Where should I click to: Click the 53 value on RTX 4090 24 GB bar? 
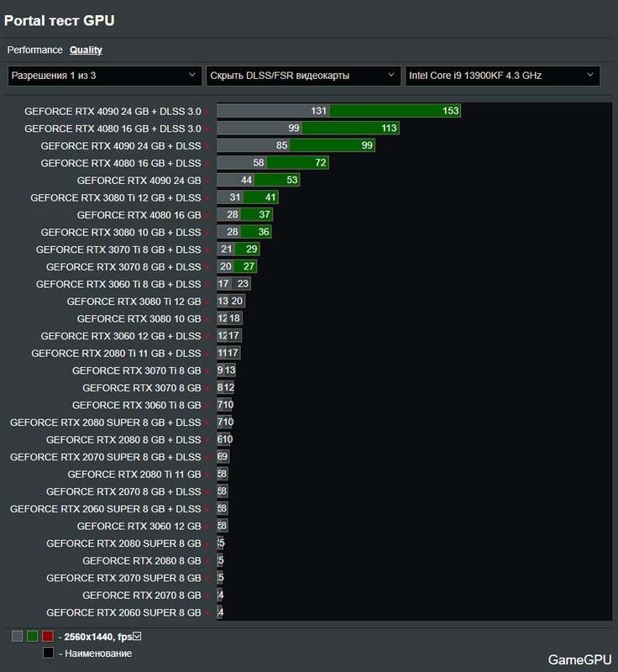(292, 180)
